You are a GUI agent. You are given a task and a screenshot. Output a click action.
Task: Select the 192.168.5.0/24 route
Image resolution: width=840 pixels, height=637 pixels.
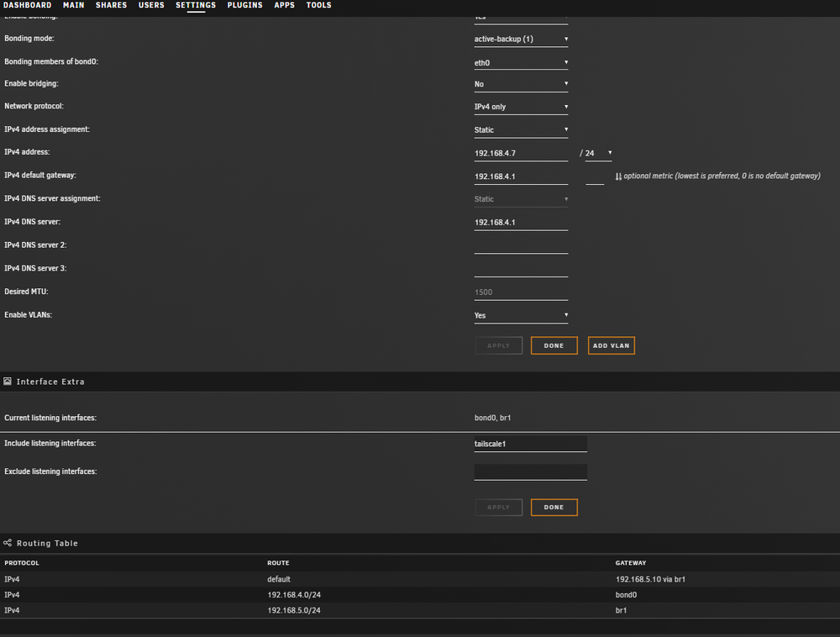[x=294, y=610]
